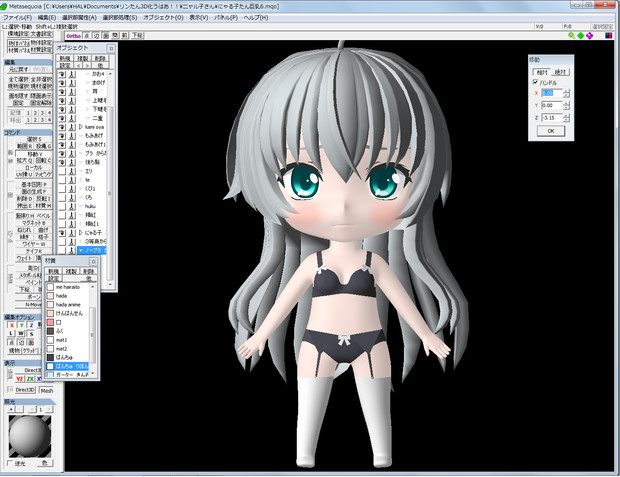Expand the te object tree
Image resolution: width=620 pixels, height=477 pixels.
pyautogui.click(x=81, y=180)
